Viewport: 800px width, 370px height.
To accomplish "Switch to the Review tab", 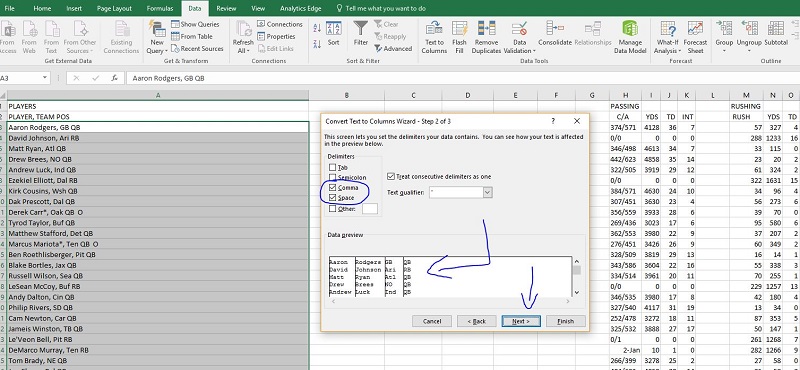I will tap(226, 8).
